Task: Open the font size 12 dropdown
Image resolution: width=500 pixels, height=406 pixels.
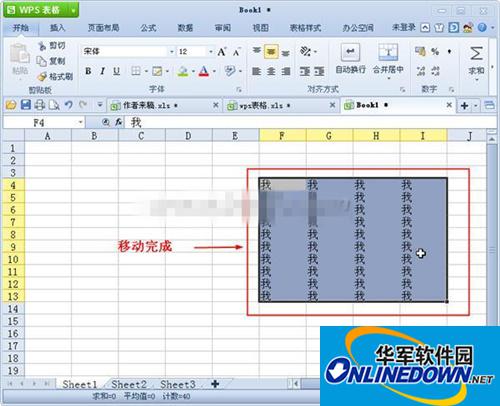Action: [211, 52]
